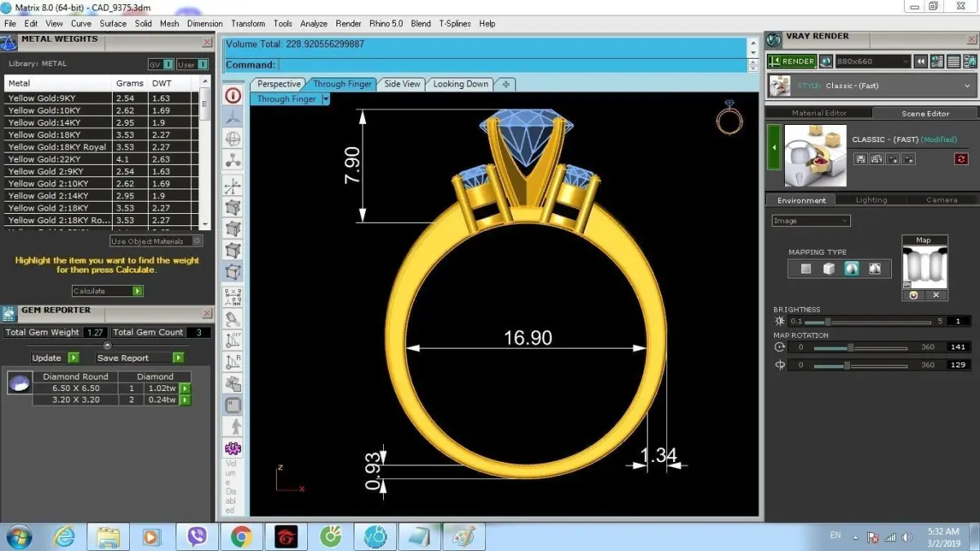Click the red circle icon on viewport toolbar
980x551 pixels.
[233, 96]
